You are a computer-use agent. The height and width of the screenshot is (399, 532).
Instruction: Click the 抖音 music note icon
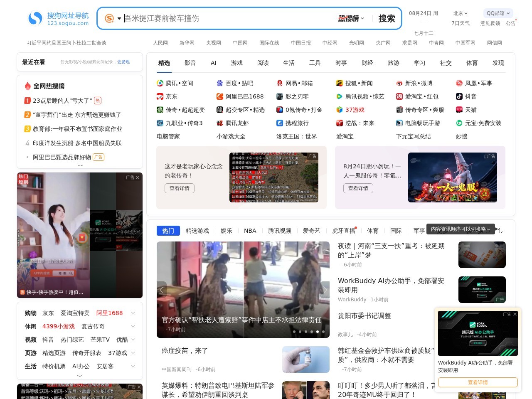coord(459,96)
